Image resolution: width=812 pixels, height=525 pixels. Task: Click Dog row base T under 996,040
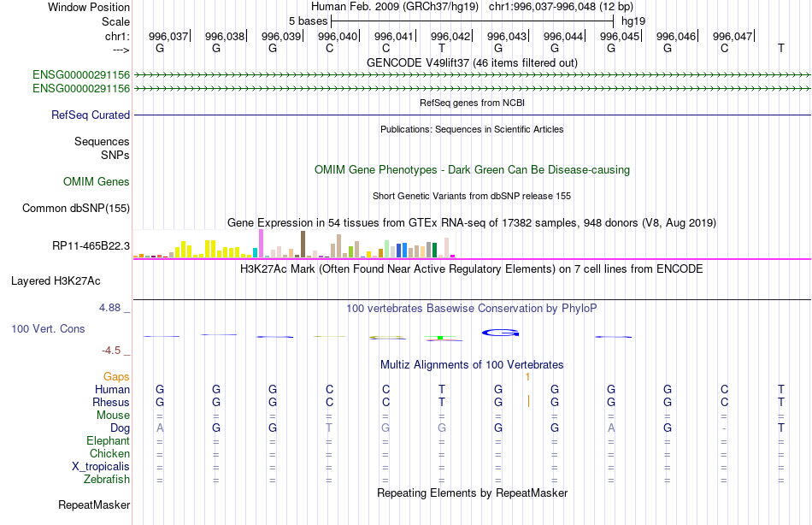point(329,428)
